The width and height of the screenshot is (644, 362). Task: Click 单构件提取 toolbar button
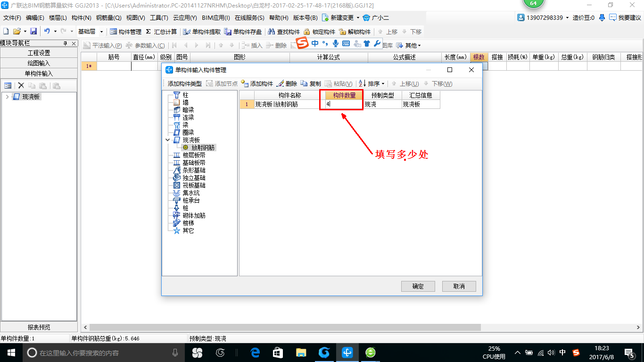click(x=202, y=32)
